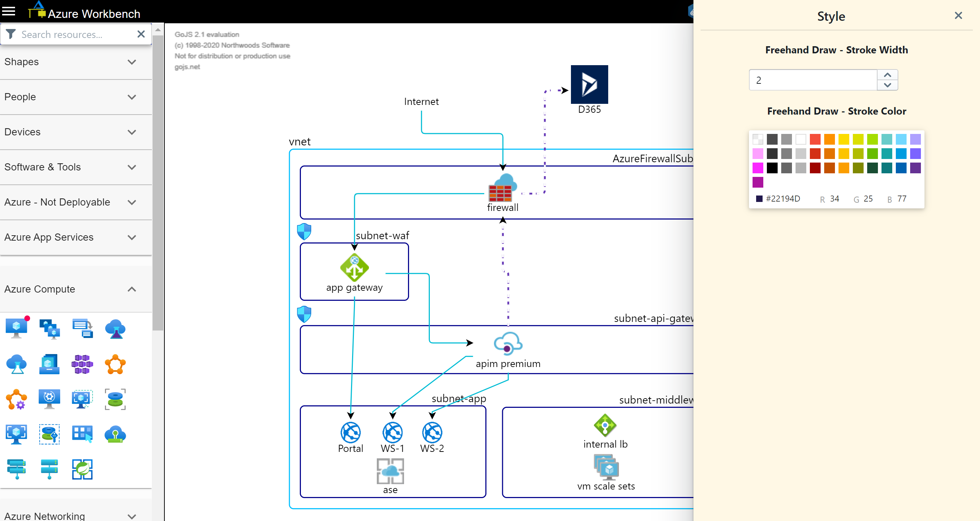
Task: Choose the red color swatch
Action: point(815,139)
